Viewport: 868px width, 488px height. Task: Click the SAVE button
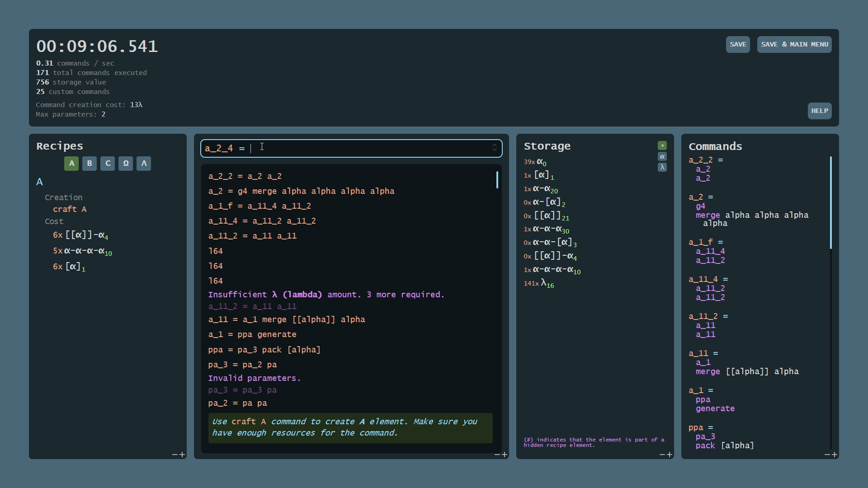[738, 44]
